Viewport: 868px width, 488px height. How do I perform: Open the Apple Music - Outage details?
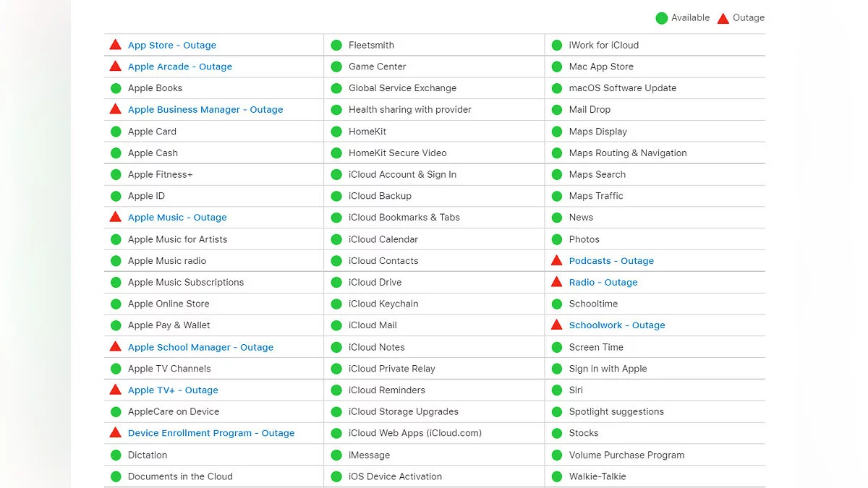(177, 218)
